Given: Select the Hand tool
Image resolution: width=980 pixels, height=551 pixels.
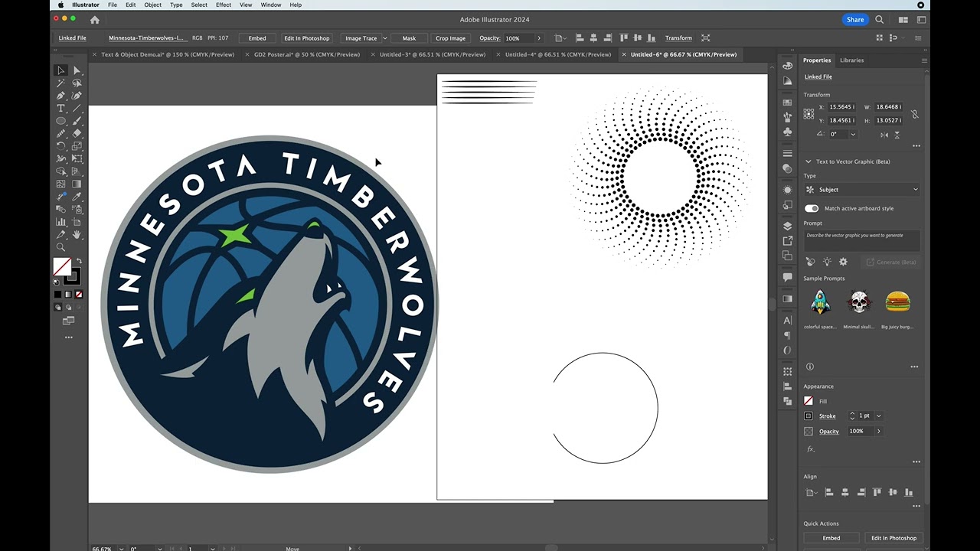Looking at the screenshot, I should (77, 234).
